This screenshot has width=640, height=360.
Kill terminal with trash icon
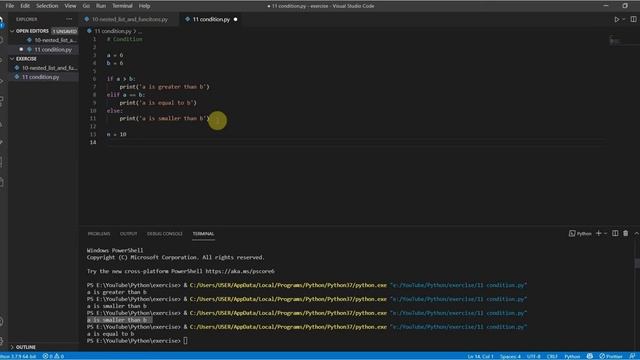click(x=626, y=233)
